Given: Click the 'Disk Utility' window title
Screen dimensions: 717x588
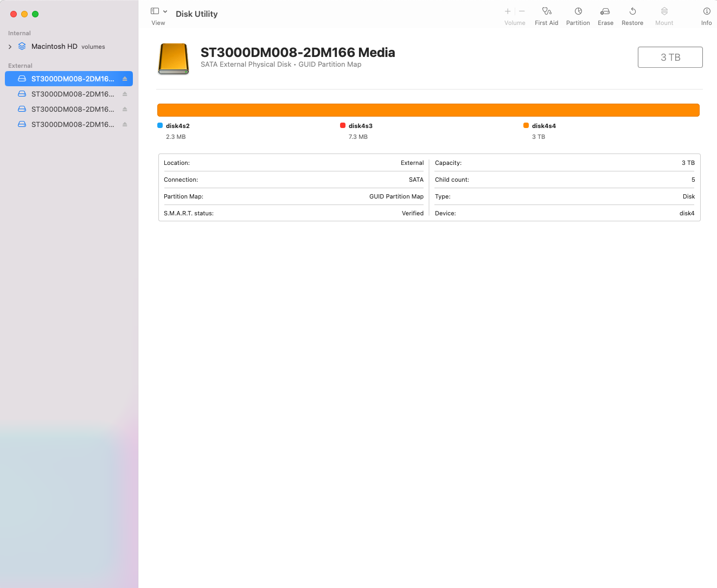Looking at the screenshot, I should coord(197,14).
